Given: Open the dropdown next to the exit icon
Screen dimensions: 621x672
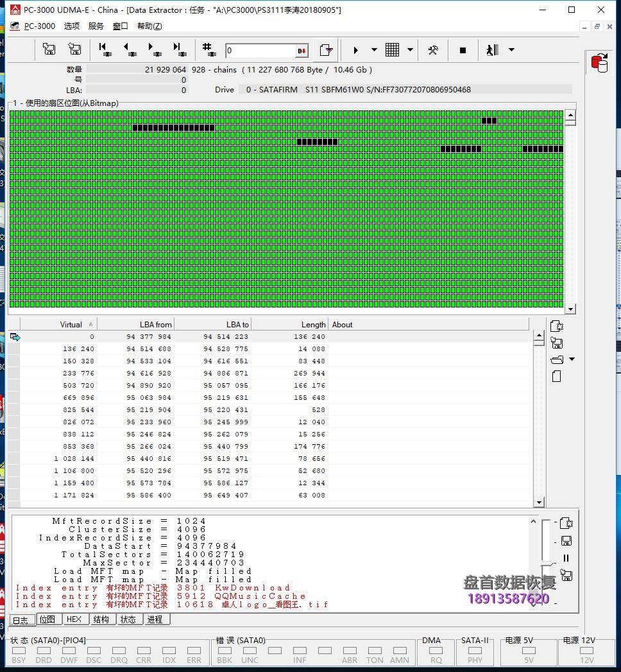Looking at the screenshot, I should click(511, 50).
